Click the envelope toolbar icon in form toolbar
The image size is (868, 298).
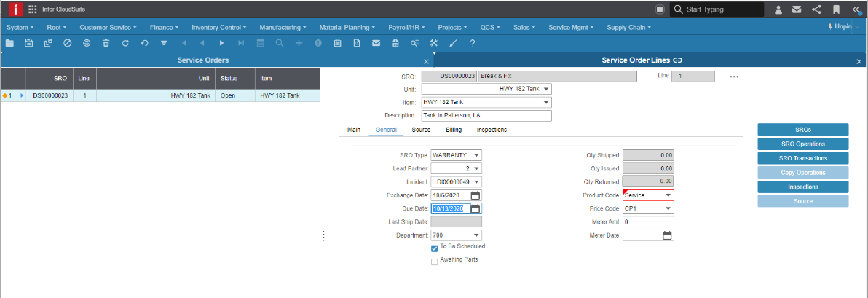point(376,43)
